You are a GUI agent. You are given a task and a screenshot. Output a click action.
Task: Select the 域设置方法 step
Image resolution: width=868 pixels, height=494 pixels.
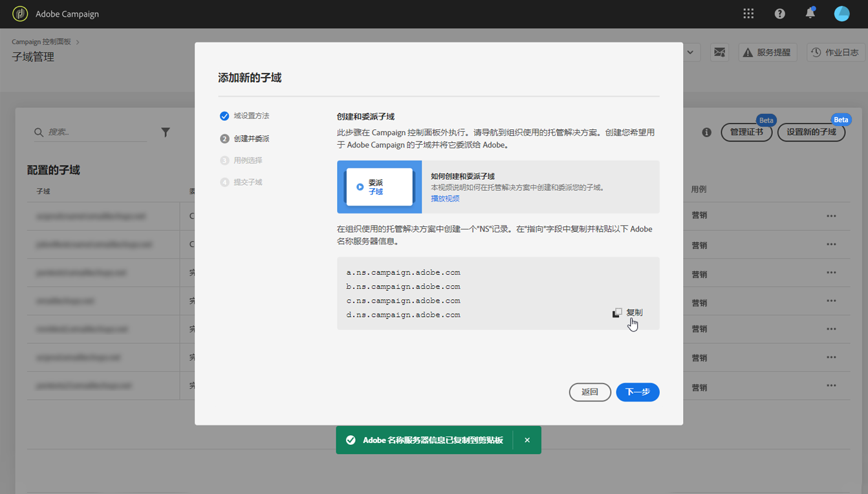coord(244,116)
